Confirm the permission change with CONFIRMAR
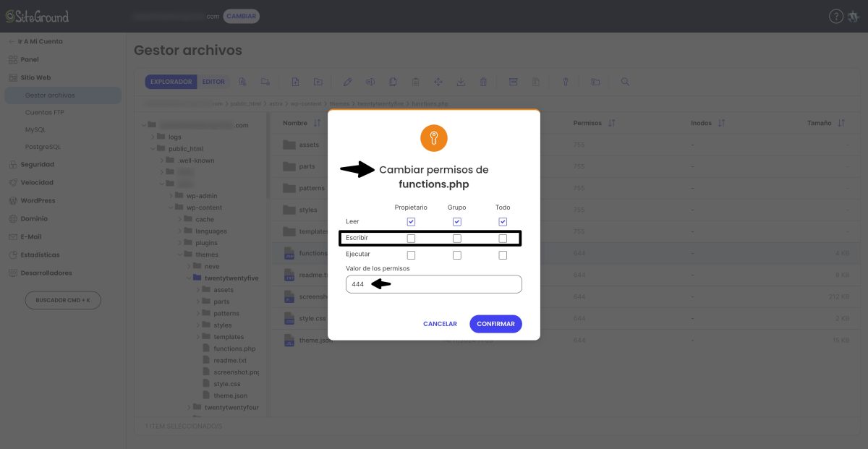Viewport: 868px width, 449px height. (495, 324)
